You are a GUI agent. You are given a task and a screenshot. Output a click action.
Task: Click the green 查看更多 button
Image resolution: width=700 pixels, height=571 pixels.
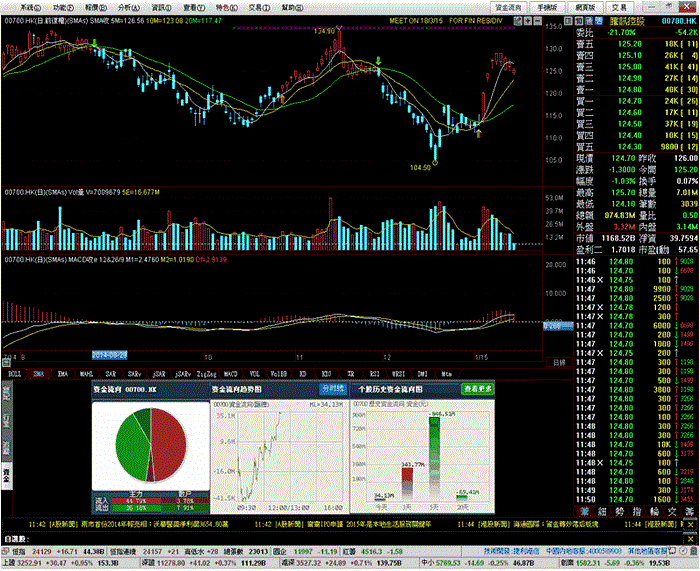(x=478, y=389)
